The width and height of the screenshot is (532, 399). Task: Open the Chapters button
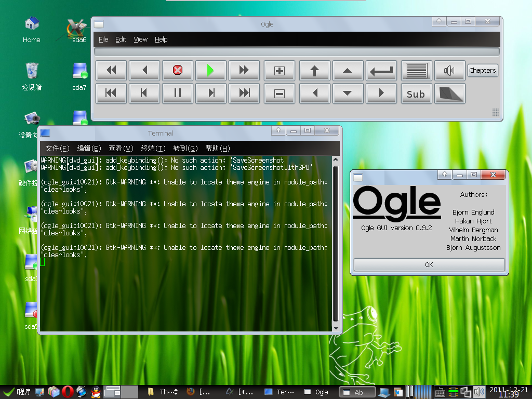point(483,71)
